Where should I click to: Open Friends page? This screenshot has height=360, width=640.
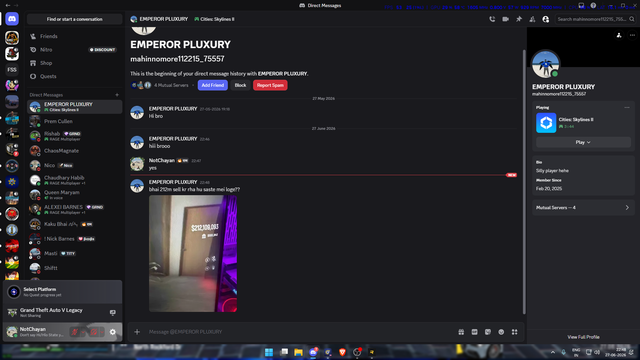click(74, 36)
